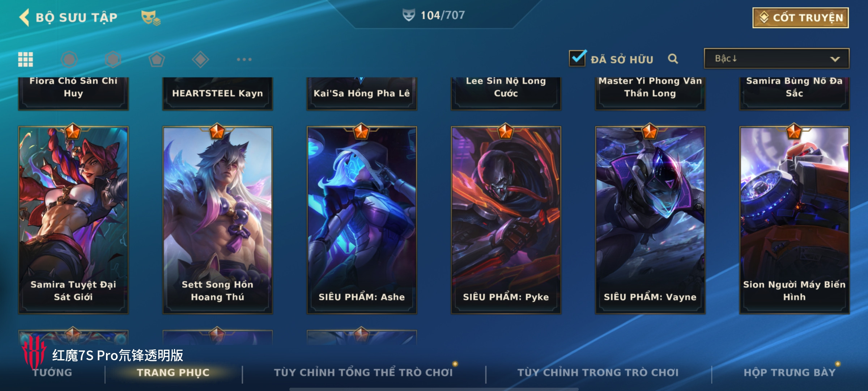Image resolution: width=868 pixels, height=391 pixels.
Task: Open the mask and coins skin shop icon
Action: tap(150, 18)
